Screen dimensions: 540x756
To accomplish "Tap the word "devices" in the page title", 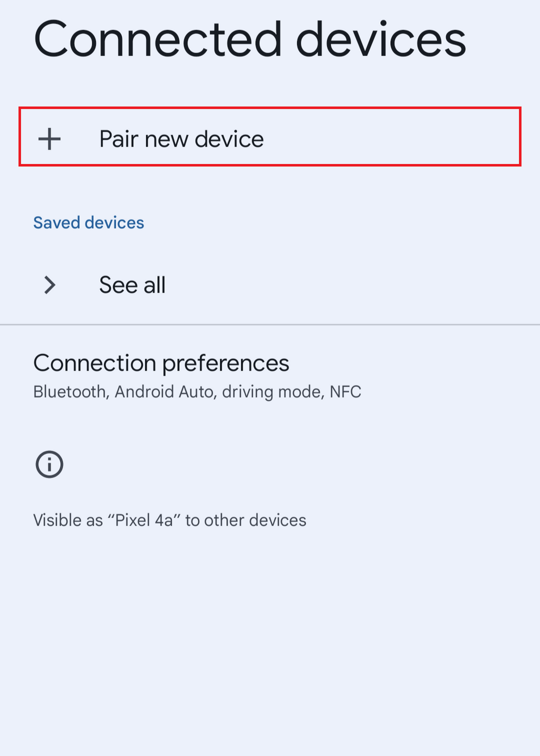I will coord(381,40).
